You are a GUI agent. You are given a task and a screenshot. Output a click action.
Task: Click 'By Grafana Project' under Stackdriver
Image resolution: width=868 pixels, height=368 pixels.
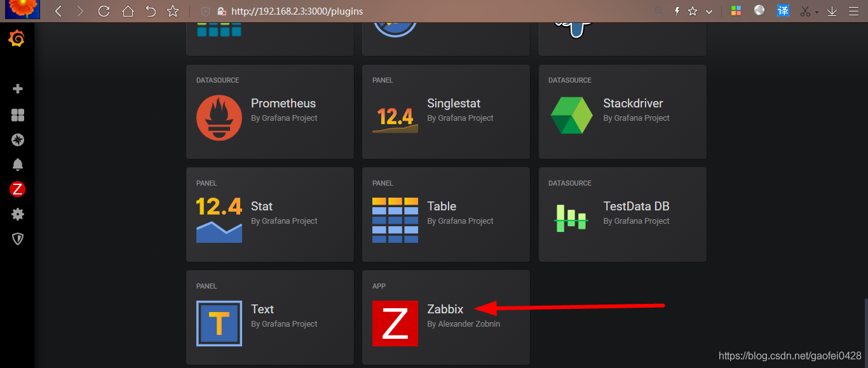[636, 118]
